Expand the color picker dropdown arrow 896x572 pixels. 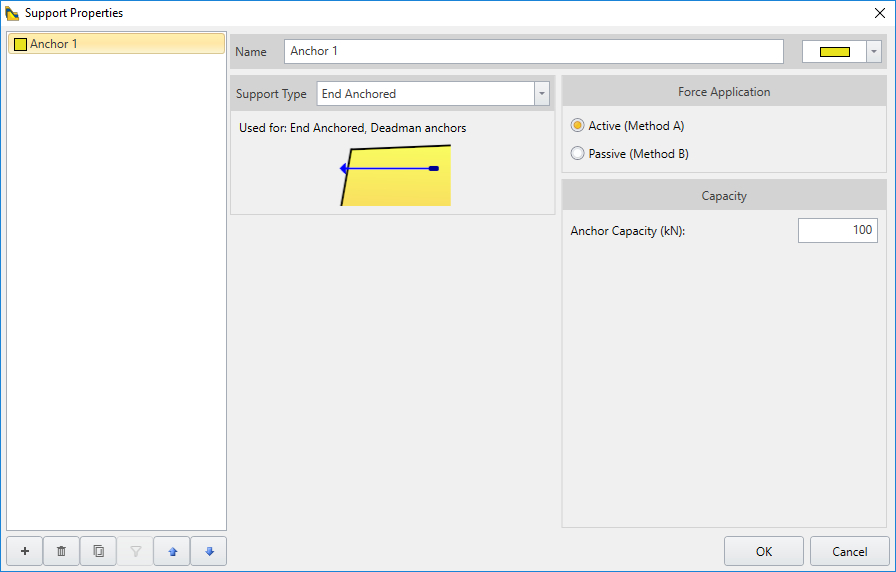click(874, 52)
